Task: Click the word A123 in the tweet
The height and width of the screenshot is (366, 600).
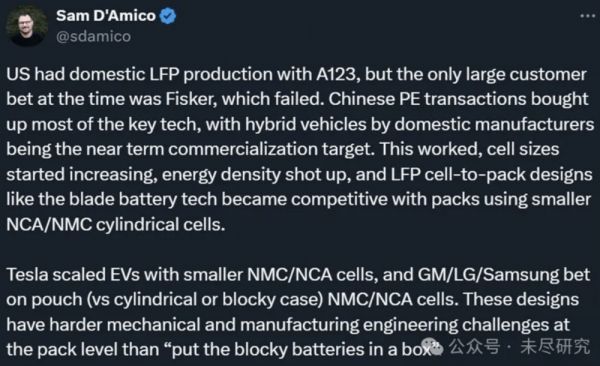Action: [x=338, y=74]
